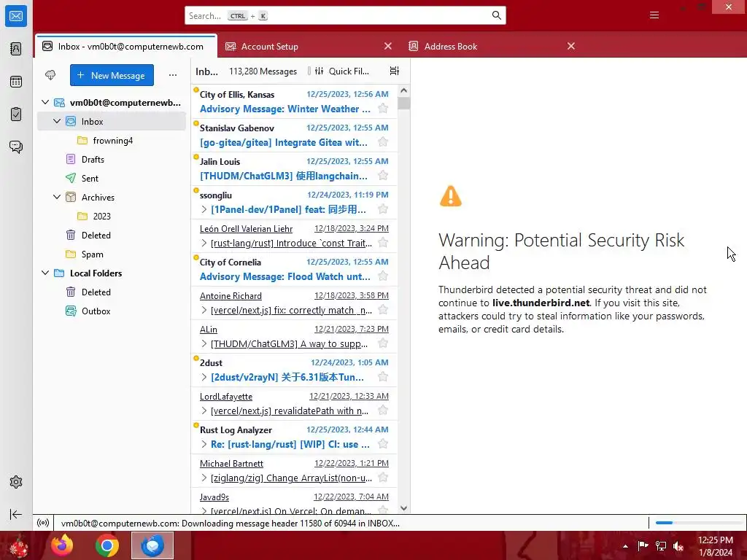Click the network tray icon
747x560 pixels.
pyautogui.click(x=661, y=546)
